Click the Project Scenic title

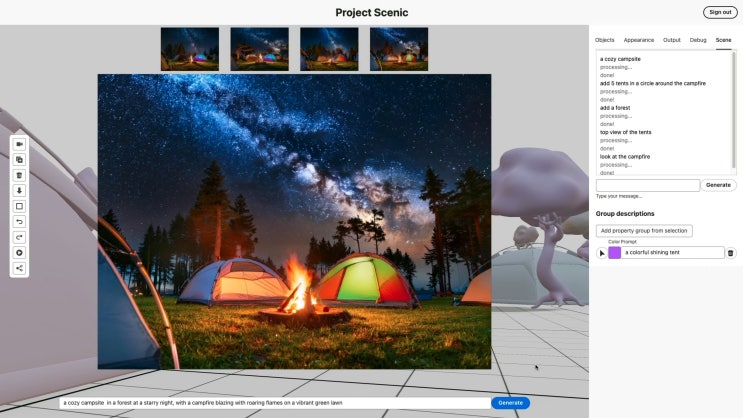pyautogui.click(x=372, y=13)
